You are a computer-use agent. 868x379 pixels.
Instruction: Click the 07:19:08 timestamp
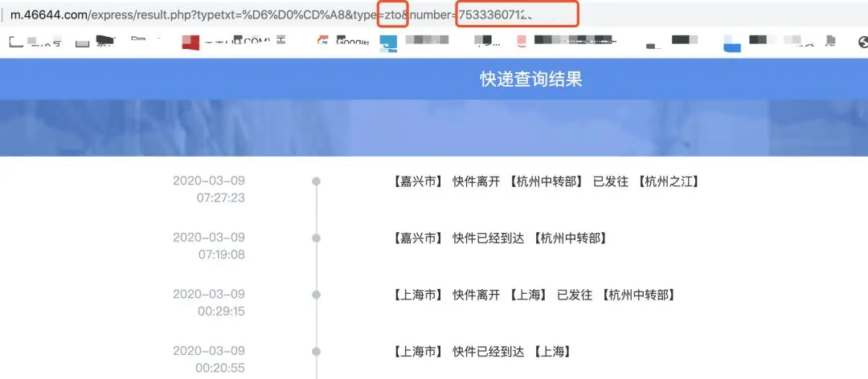point(222,255)
